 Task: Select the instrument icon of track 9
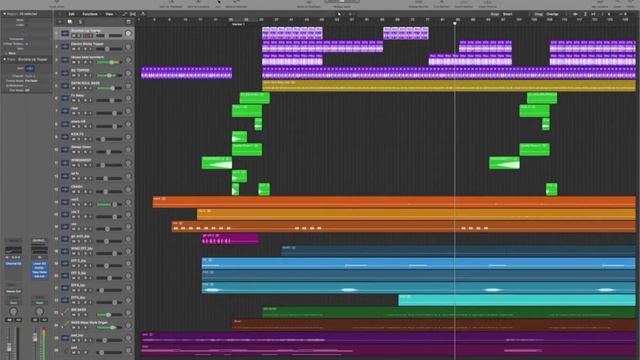(x=65, y=137)
